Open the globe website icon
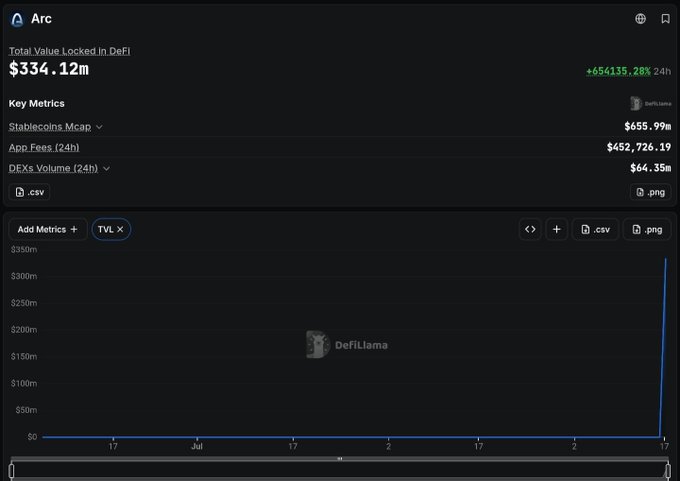 (x=640, y=19)
